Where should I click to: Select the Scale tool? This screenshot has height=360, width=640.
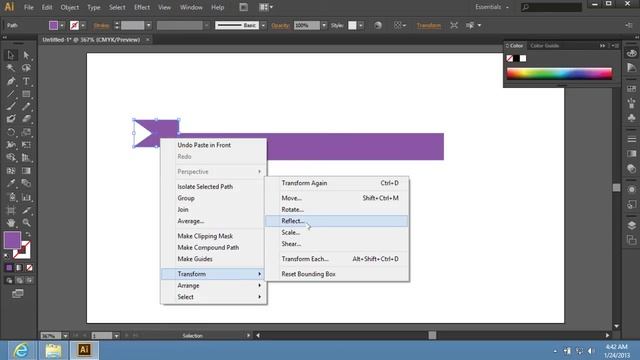pyautogui.click(x=26, y=132)
